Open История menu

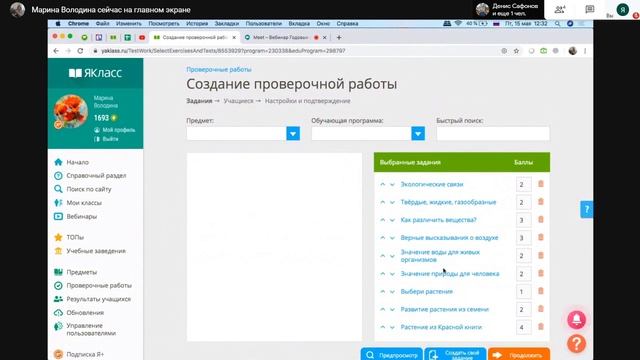click(197, 24)
